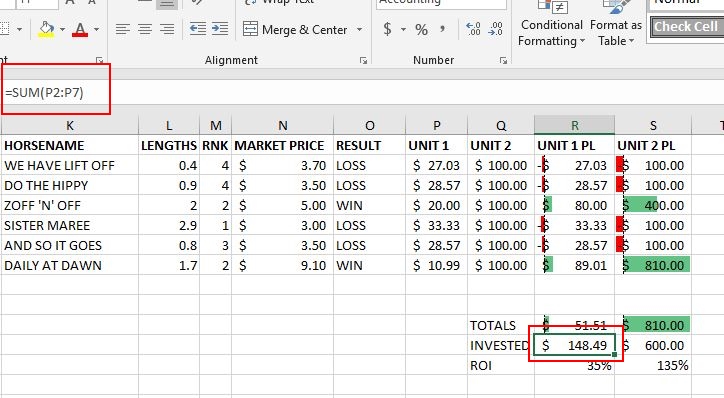Screen dimensions: 724x398
Task: Apply Align Right to the cell
Action: (167, 30)
